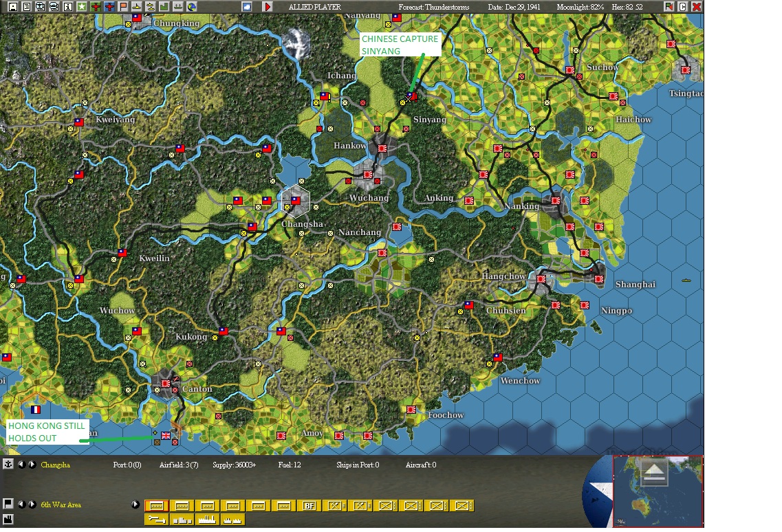Click the green factory building toolbar icon
Viewport: 782px width, 532px height.
(x=164, y=6)
